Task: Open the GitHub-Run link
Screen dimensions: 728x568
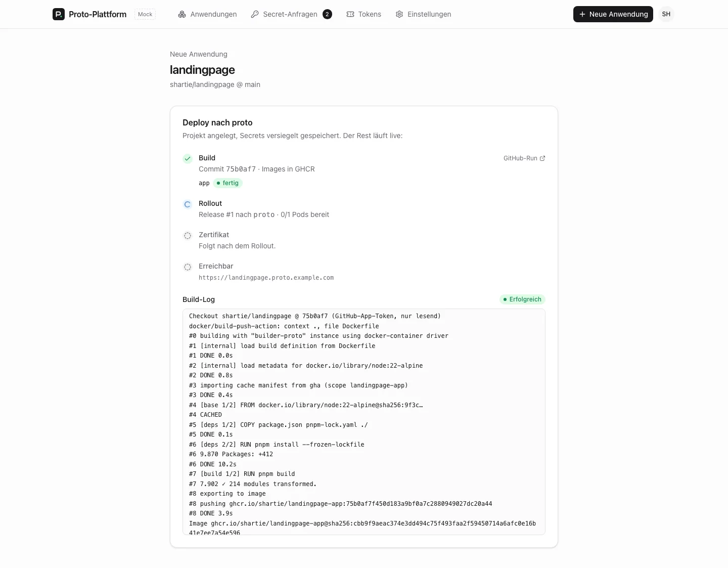Action: pyautogui.click(x=524, y=158)
